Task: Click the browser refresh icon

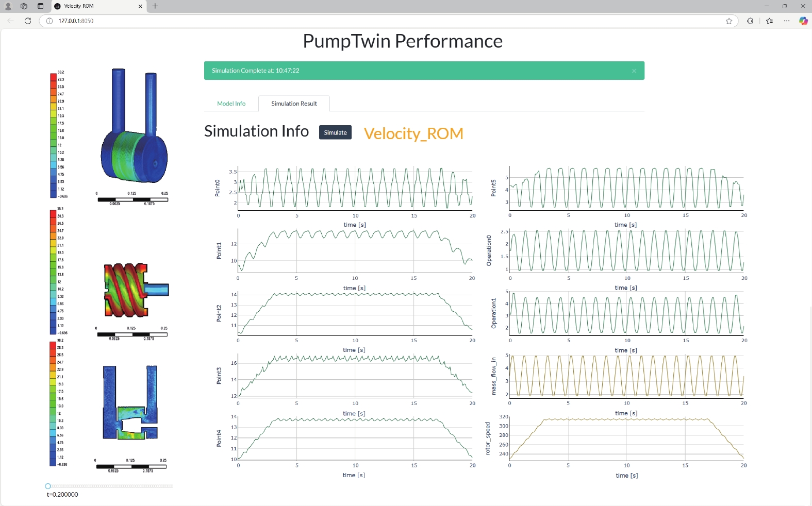Action: point(28,21)
